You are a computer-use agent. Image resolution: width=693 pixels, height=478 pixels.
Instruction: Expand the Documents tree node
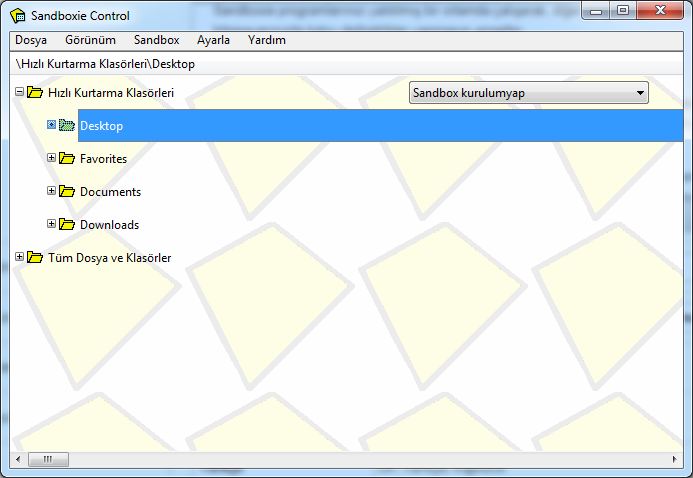point(51,190)
